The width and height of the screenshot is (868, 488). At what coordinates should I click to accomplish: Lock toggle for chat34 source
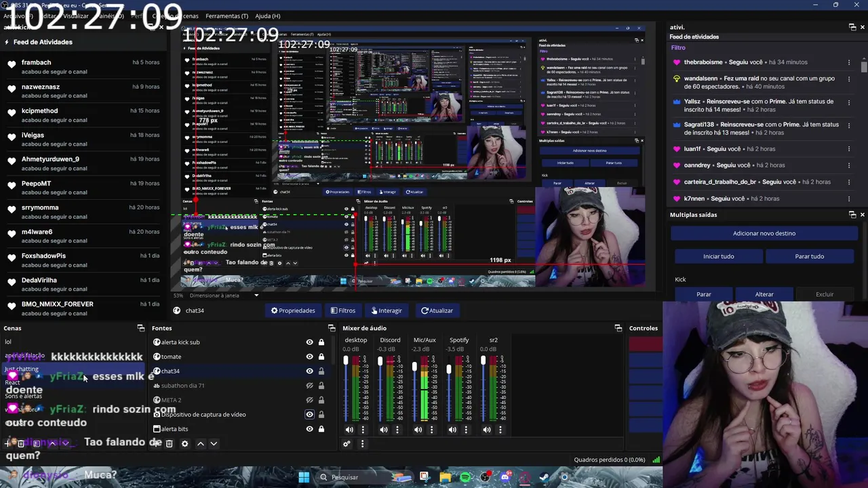pyautogui.click(x=321, y=371)
